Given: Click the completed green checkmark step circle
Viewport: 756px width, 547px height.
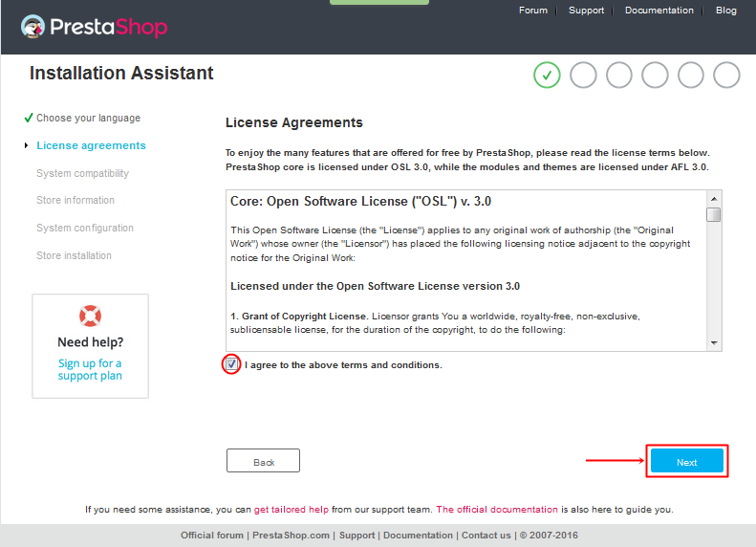Looking at the screenshot, I should 547,76.
